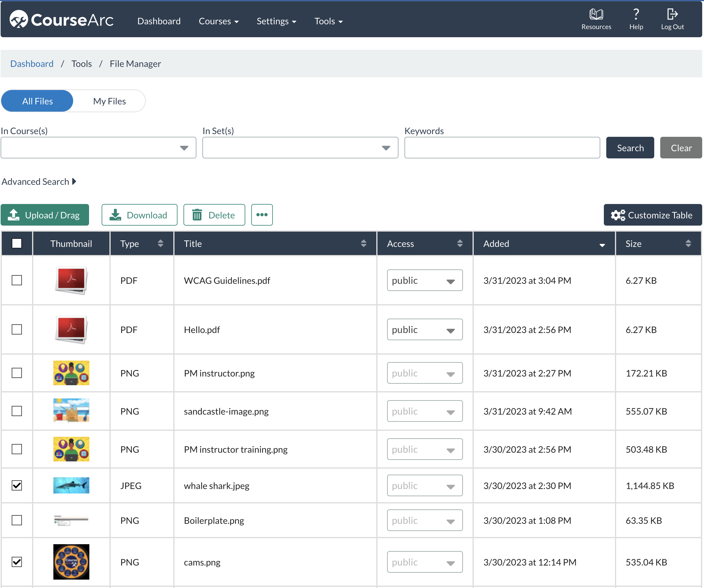704x588 pixels.
Task: Click the cams.png thumbnail image
Action: pos(71,562)
